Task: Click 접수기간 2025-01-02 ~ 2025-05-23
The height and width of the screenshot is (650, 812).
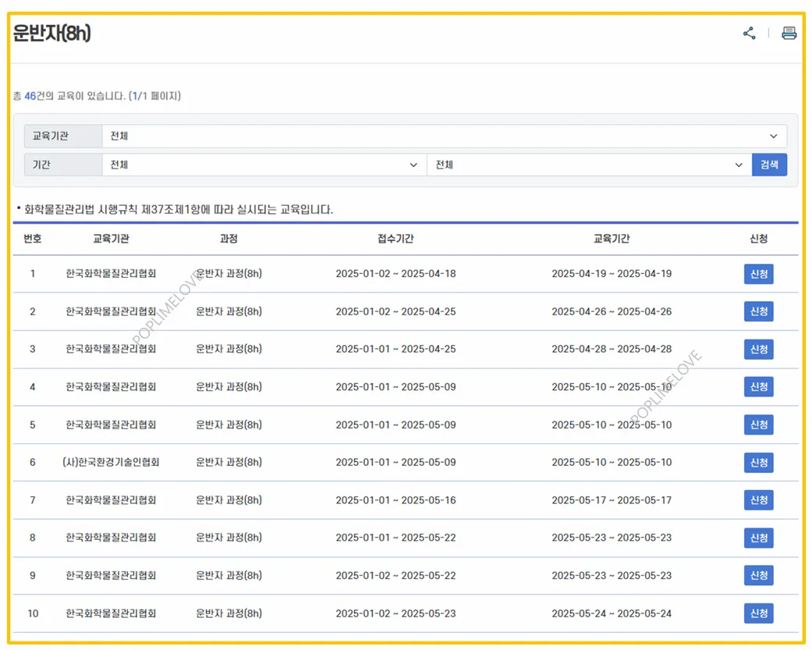Action: pyautogui.click(x=395, y=614)
